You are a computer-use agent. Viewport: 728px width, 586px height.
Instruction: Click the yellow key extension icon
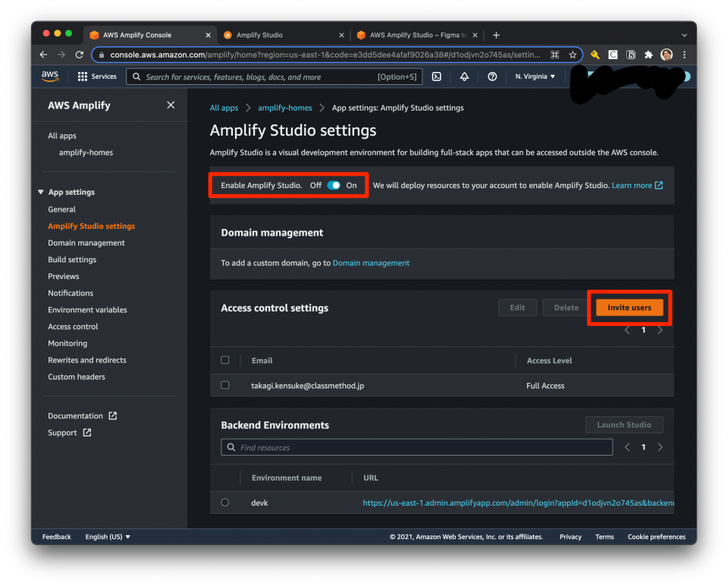595,55
